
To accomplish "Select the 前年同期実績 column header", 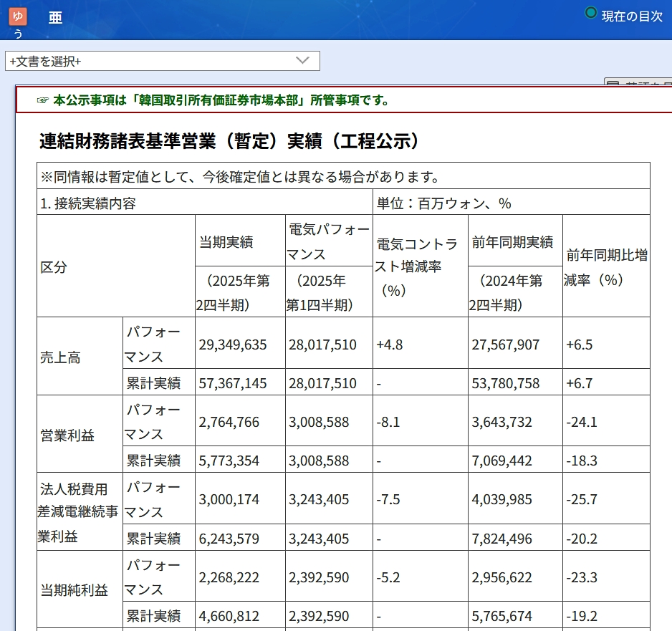I will coord(512,242).
